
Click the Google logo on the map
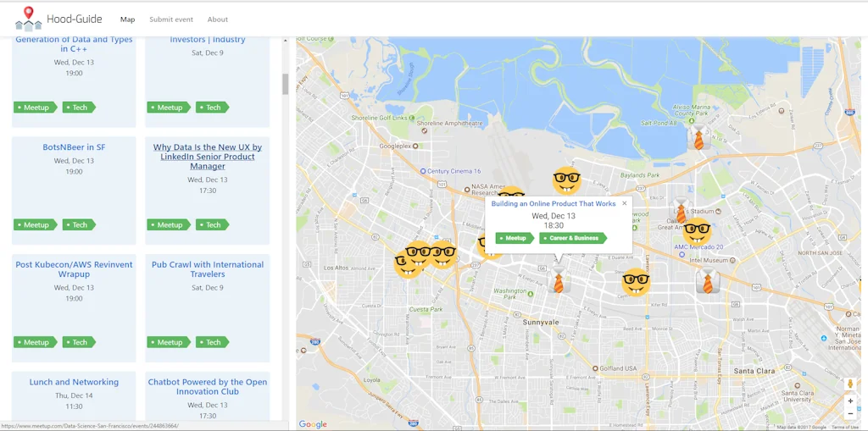click(x=313, y=424)
